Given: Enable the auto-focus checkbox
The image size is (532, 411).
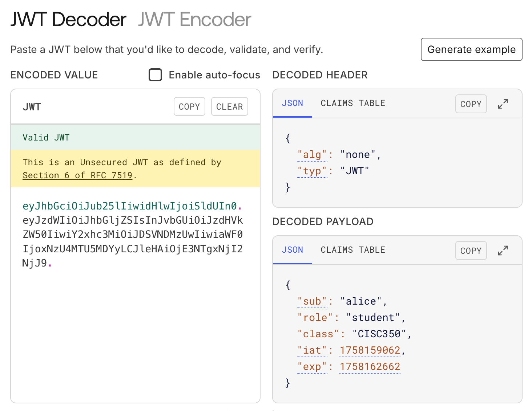Looking at the screenshot, I should point(156,75).
